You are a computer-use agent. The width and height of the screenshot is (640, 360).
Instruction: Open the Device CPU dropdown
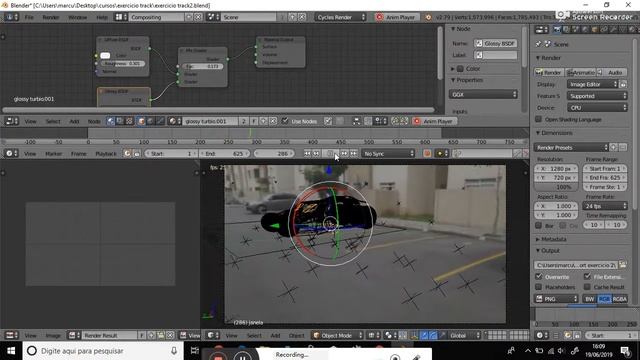click(x=597, y=108)
